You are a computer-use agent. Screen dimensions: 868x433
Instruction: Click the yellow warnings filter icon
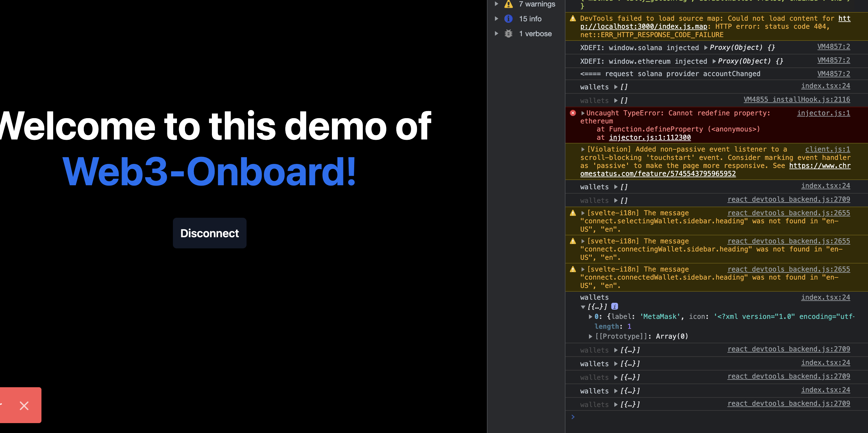click(x=508, y=4)
